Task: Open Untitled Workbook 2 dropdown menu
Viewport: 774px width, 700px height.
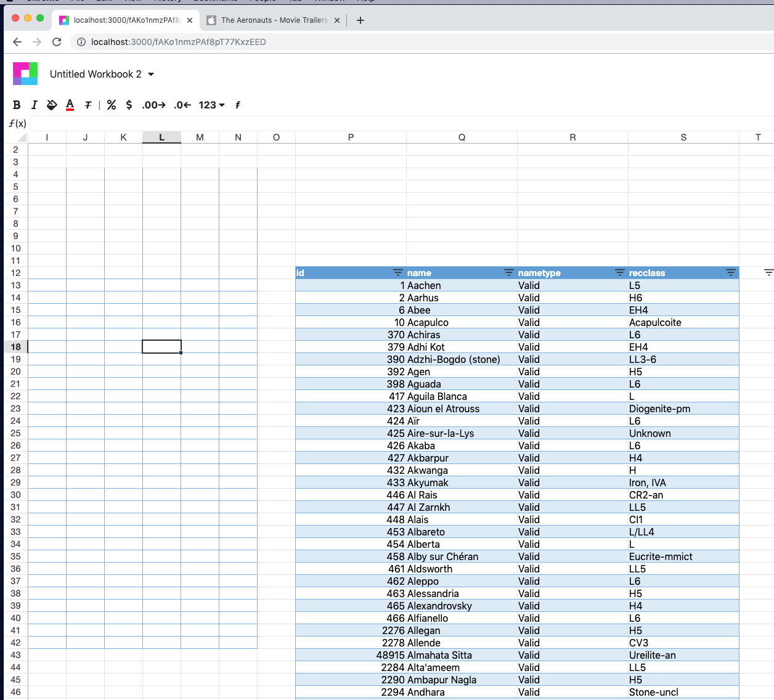Action: pyautogui.click(x=151, y=74)
